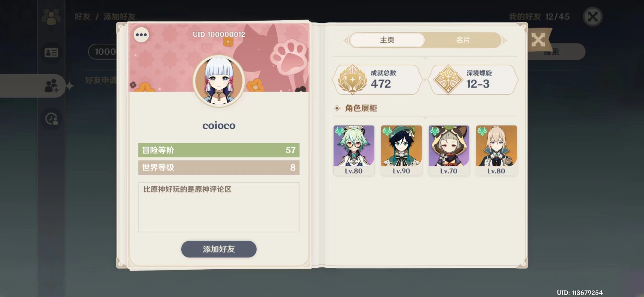Switch to the 主页 tab
The height and width of the screenshot is (297, 644).
(x=387, y=40)
